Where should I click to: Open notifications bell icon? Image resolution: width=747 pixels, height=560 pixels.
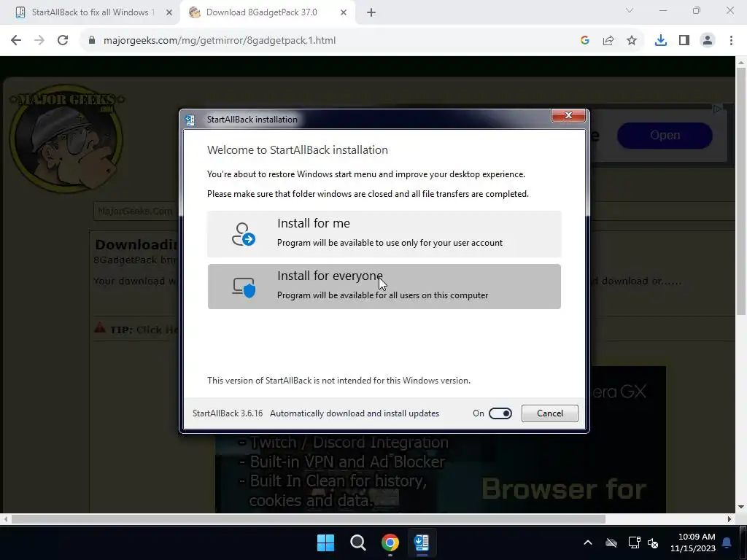tap(727, 542)
